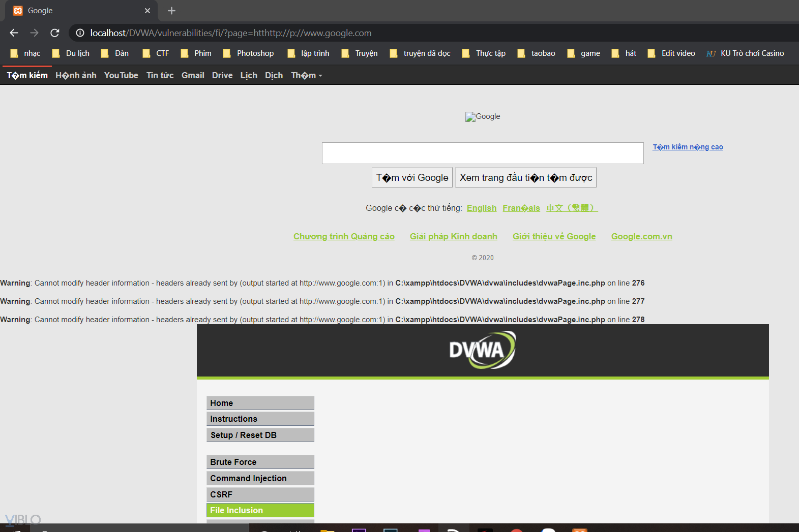The image size is (799, 532).
Task: Switch Google language to 中文（繁體）
Action: coord(572,208)
